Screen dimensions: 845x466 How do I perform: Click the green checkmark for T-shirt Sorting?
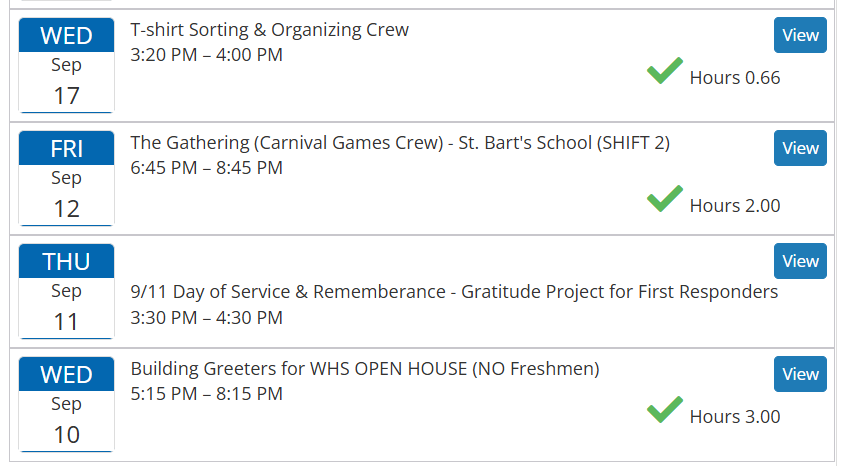664,71
